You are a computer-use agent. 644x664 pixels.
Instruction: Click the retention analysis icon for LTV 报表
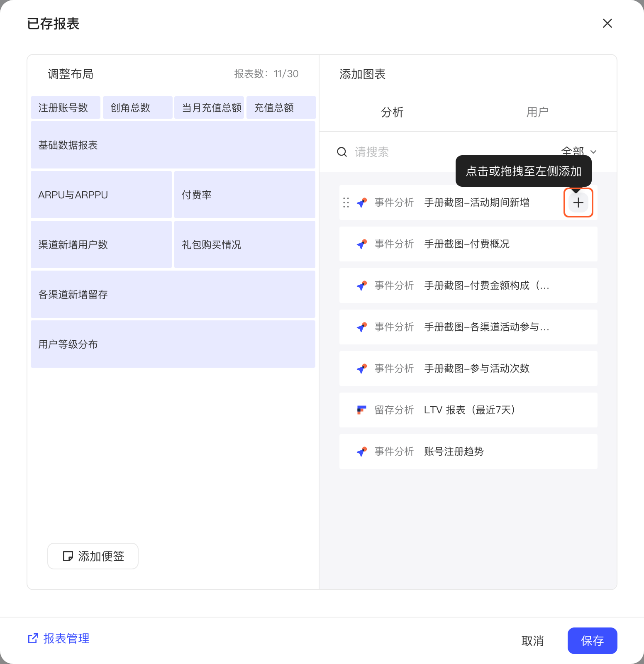point(362,410)
